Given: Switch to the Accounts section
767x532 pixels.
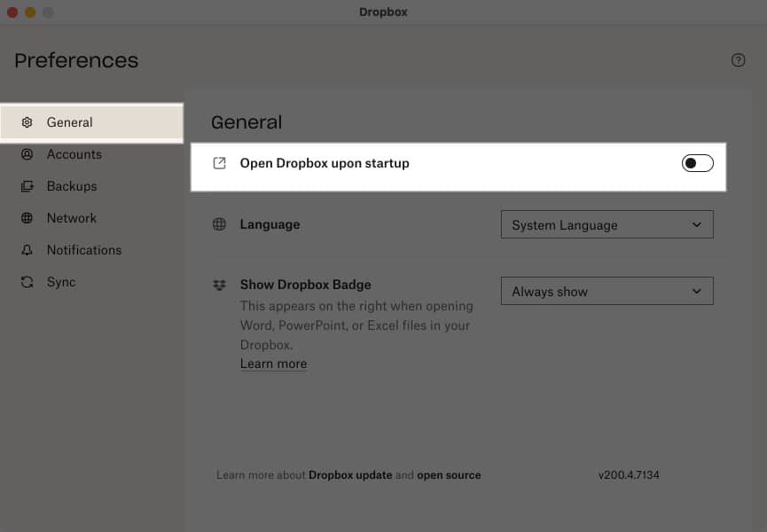Looking at the screenshot, I should click(92, 154).
